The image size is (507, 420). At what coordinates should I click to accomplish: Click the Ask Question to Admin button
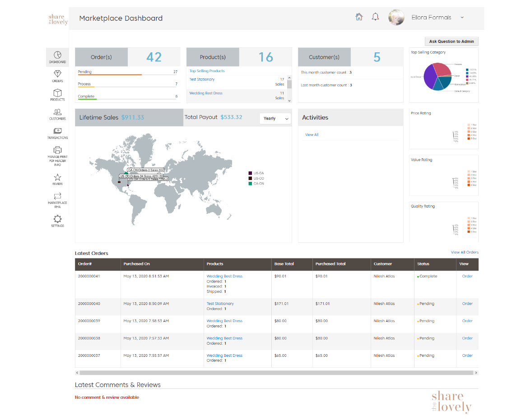click(x=451, y=42)
